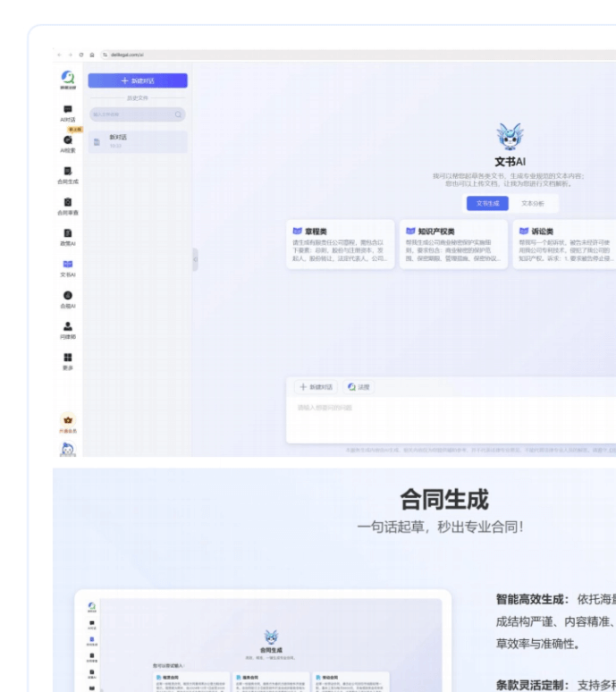The image size is (616, 692).
Task: Click the 文书AI title text
Action: pyautogui.click(x=510, y=162)
